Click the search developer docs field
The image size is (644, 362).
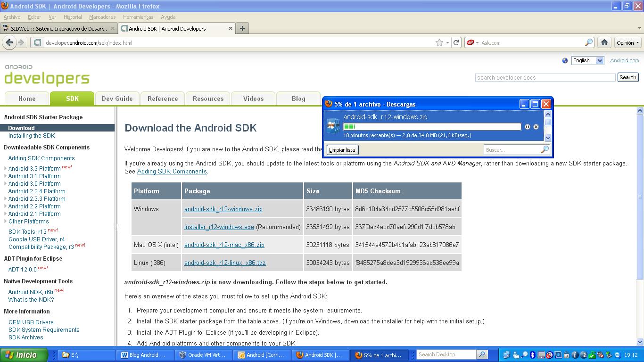coord(545,77)
